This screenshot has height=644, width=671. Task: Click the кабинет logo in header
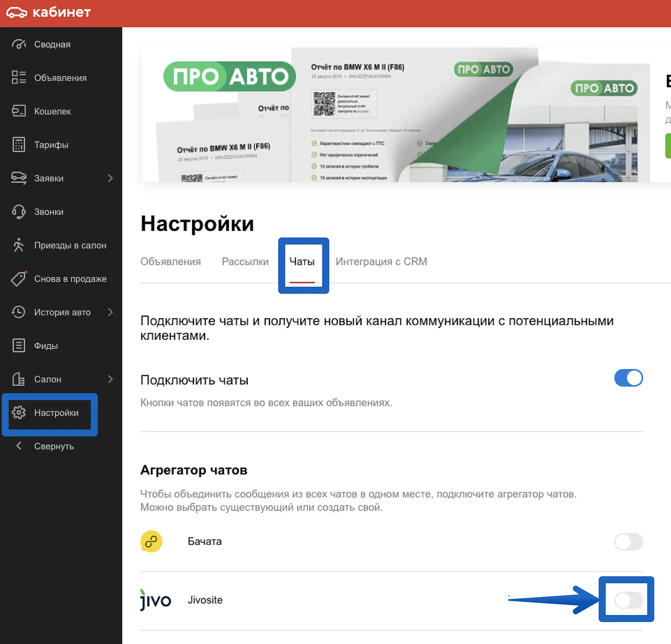point(49,13)
